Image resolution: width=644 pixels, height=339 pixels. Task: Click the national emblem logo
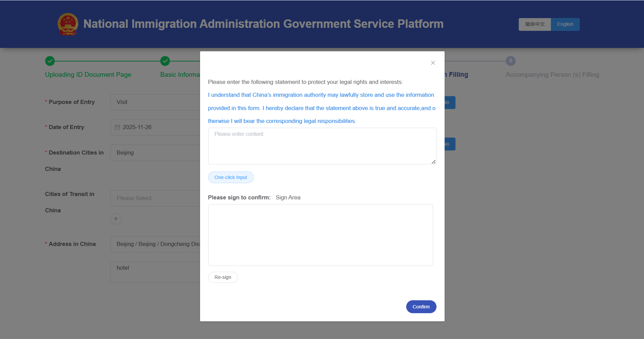(x=68, y=24)
